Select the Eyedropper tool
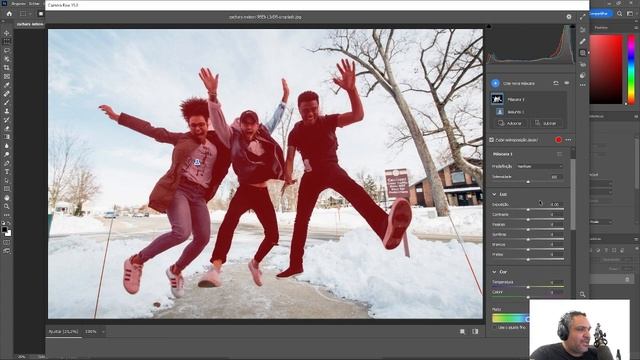Viewport: 640px width, 360px height. tap(7, 85)
